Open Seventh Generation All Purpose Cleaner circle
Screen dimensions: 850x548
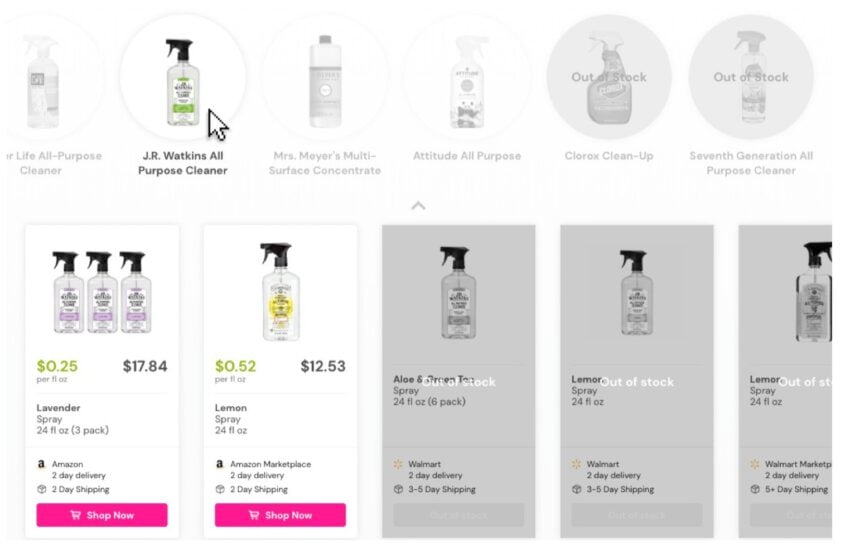coord(751,77)
